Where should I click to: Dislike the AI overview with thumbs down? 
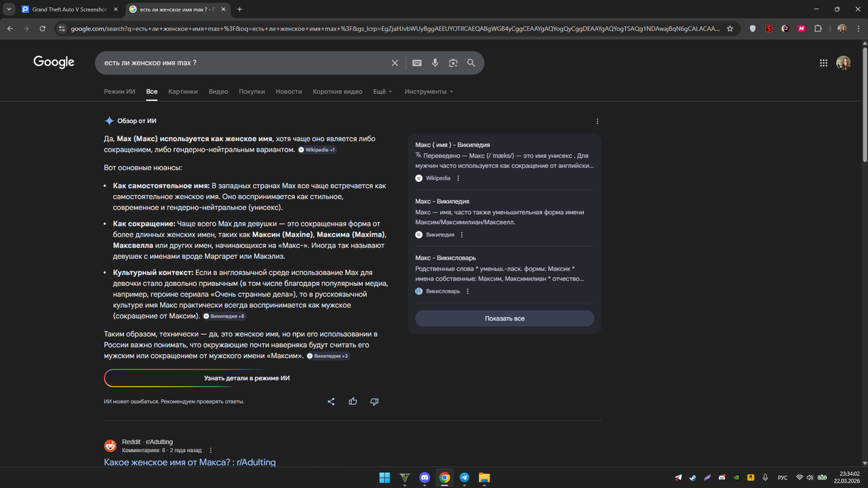click(374, 401)
